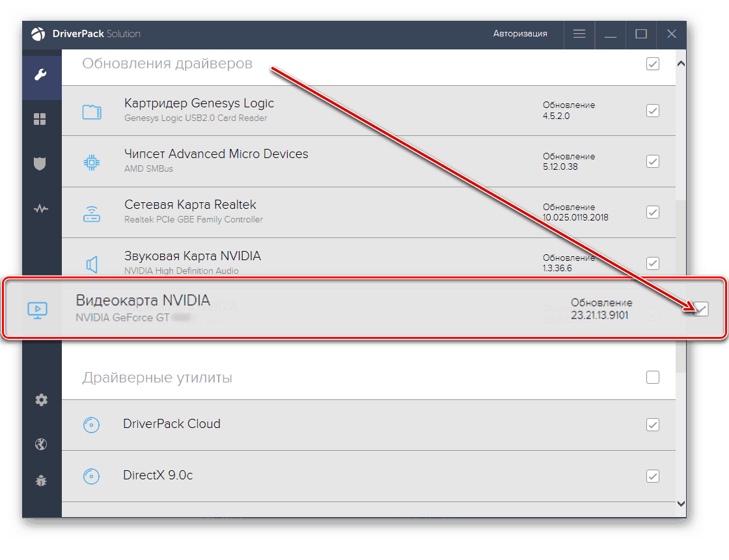729x560 pixels.
Task: Uncheck Realtek network card update
Action: point(653,212)
